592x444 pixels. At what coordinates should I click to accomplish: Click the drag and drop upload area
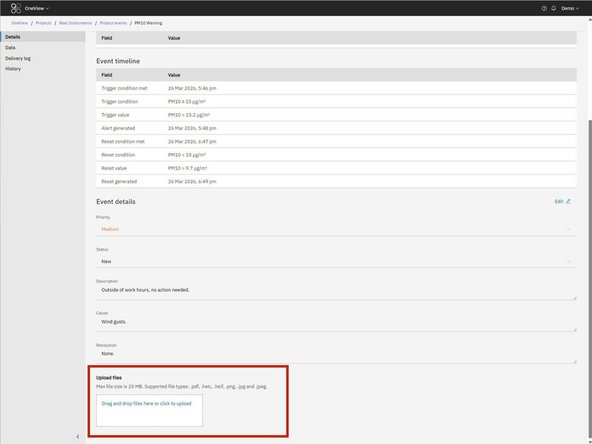point(149,410)
